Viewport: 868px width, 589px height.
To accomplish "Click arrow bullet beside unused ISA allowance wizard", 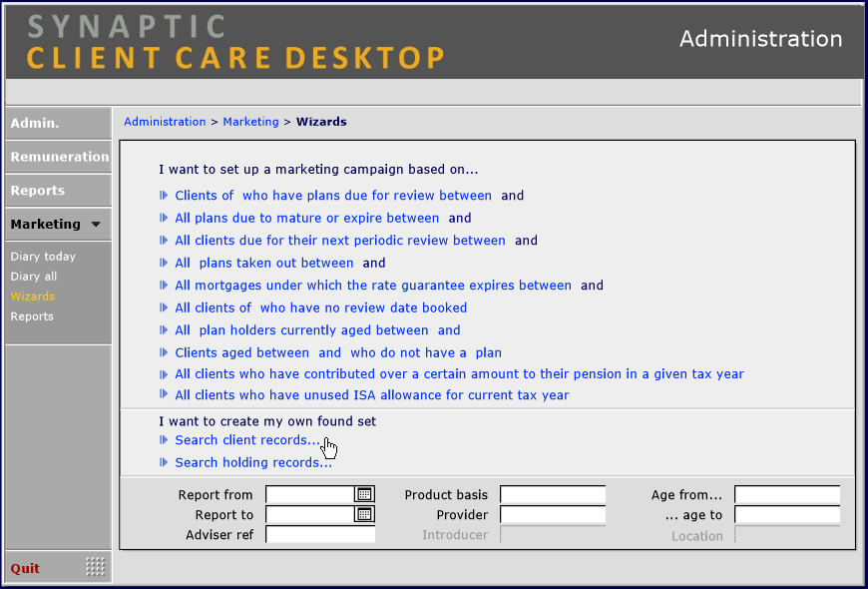I will pyautogui.click(x=164, y=394).
